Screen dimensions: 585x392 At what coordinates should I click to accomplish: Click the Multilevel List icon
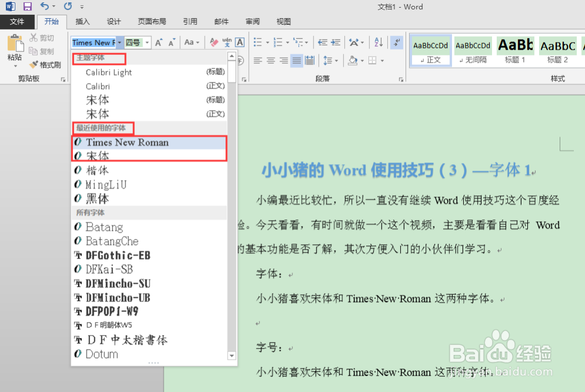tap(298, 42)
